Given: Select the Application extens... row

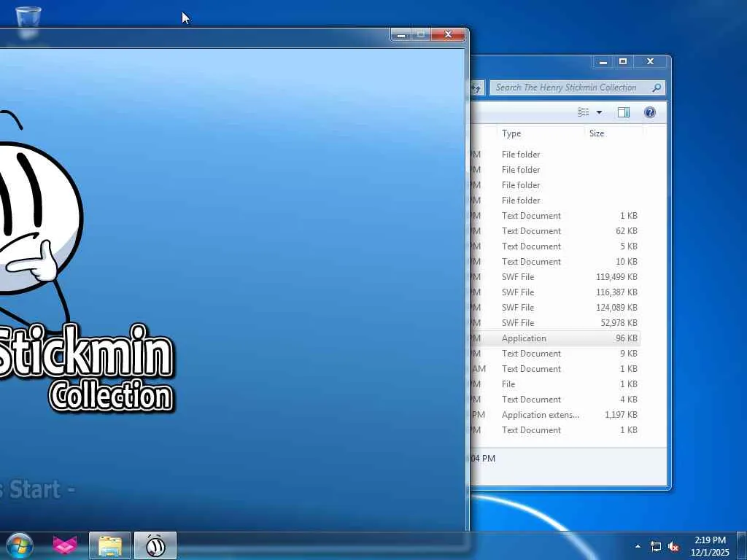Looking at the screenshot, I should (555, 415).
